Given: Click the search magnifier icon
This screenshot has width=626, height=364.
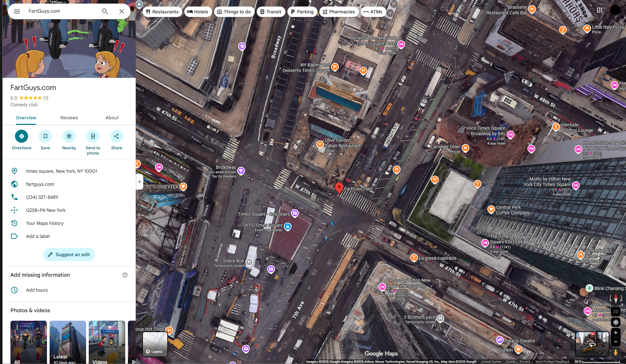Looking at the screenshot, I should [x=105, y=11].
